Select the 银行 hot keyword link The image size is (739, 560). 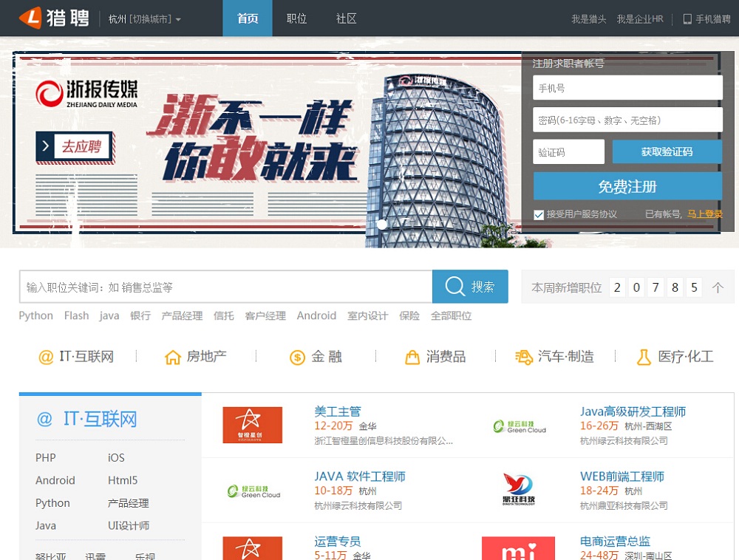click(x=140, y=315)
